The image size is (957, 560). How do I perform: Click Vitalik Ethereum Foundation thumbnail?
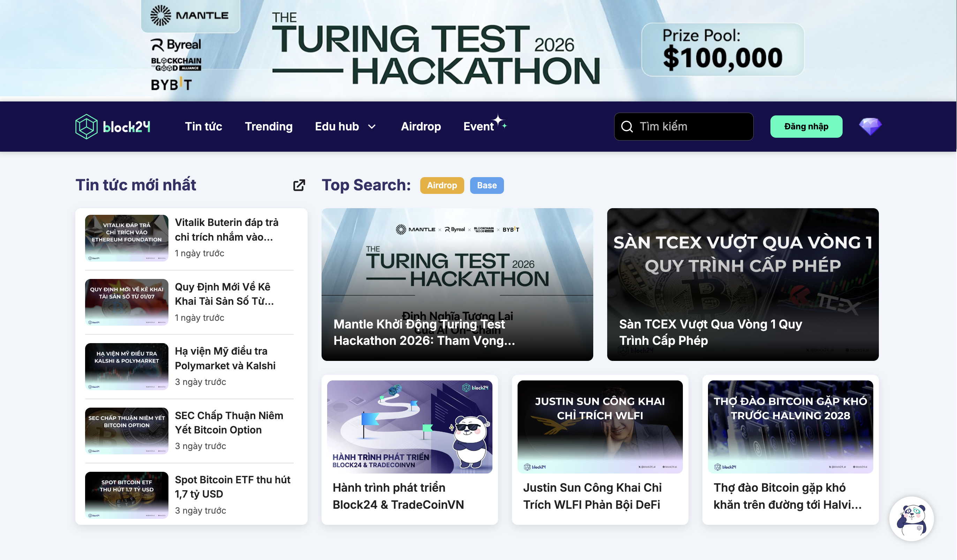click(127, 238)
